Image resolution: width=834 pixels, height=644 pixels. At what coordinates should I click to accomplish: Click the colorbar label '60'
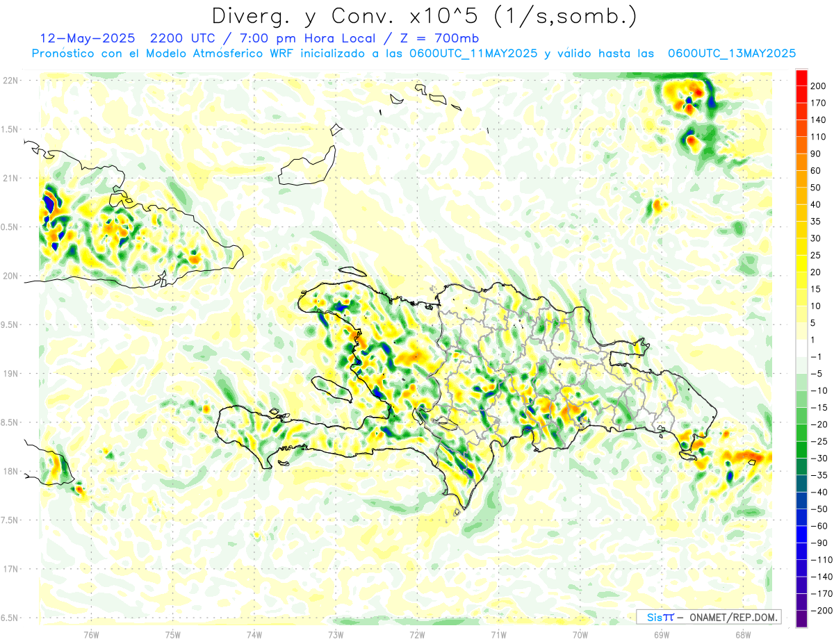[816, 171]
